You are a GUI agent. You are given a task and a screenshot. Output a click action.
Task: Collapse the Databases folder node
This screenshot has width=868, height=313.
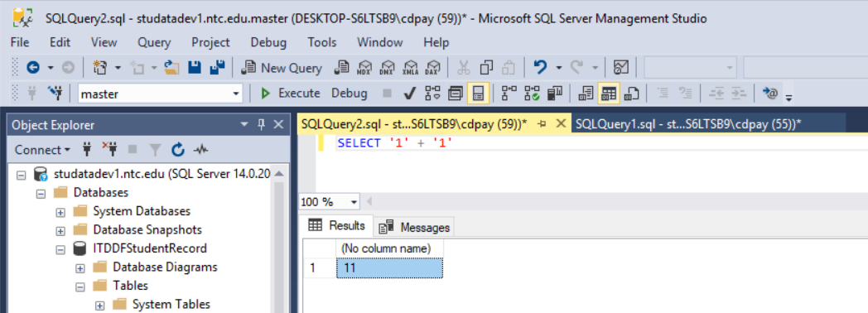(x=41, y=193)
